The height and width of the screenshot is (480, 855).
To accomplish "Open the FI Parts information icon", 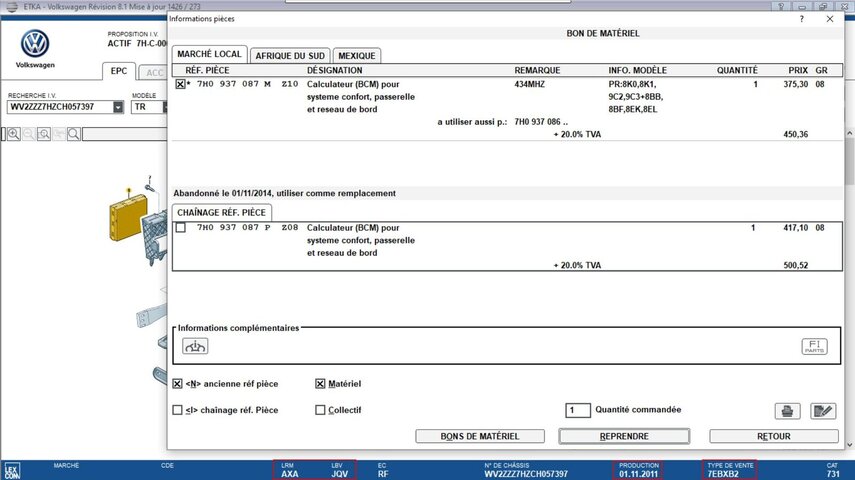I will pos(814,346).
